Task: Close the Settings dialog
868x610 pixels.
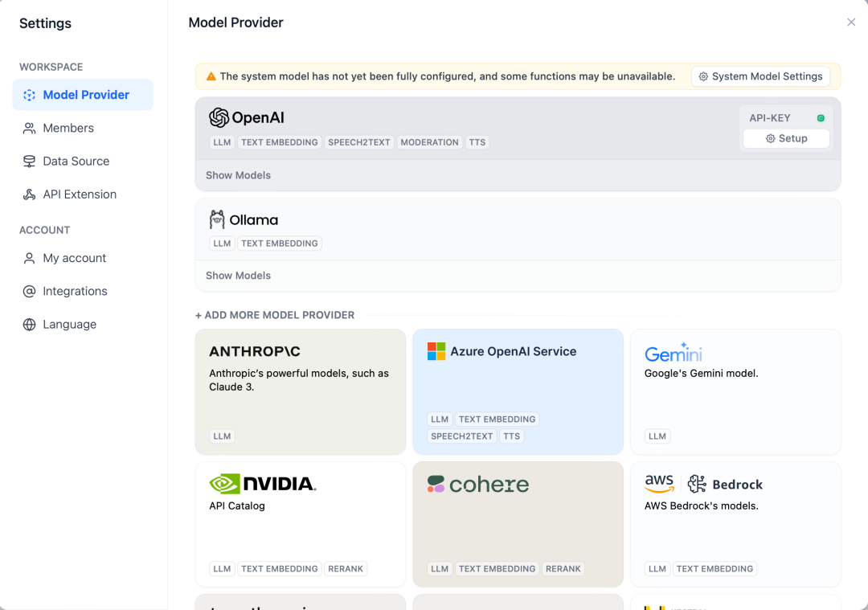Action: 851,23
